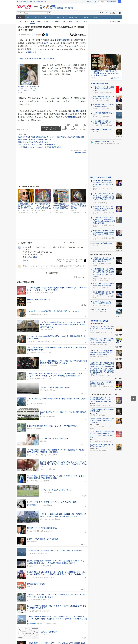
Task: Click the ログイン link in header
Action: pos(42,8)
